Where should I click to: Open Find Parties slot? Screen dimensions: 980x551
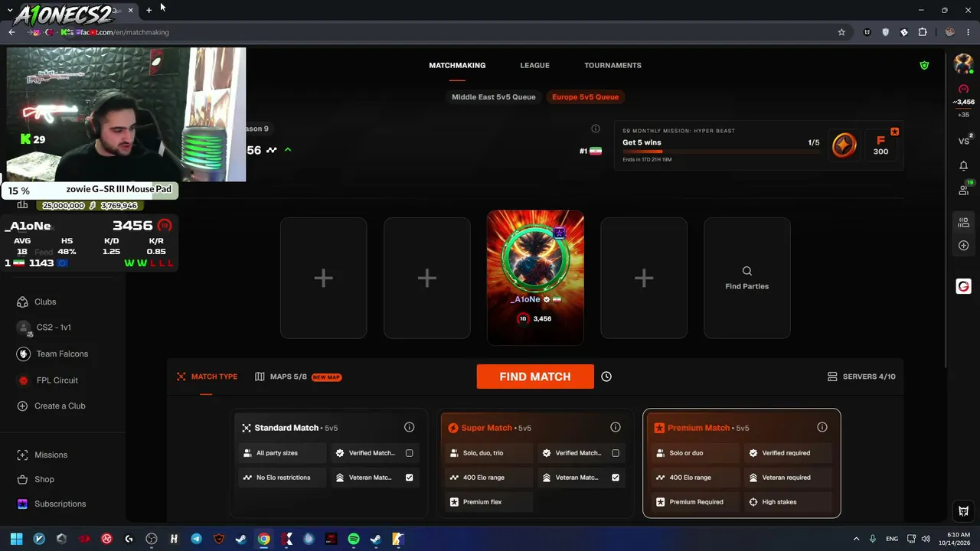(x=747, y=278)
